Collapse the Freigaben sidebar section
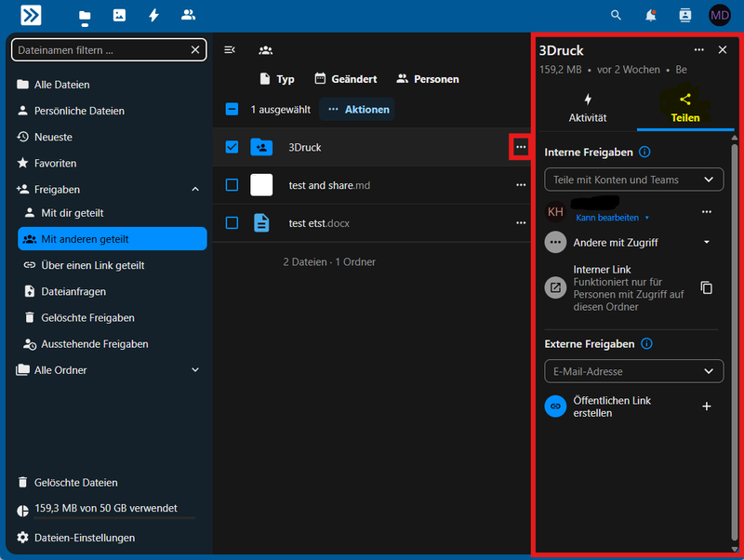Viewport: 744px width, 560px height. click(195, 189)
